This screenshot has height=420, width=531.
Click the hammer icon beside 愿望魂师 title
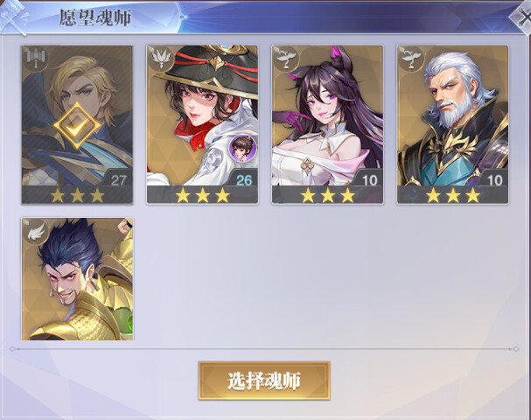pos(15,17)
